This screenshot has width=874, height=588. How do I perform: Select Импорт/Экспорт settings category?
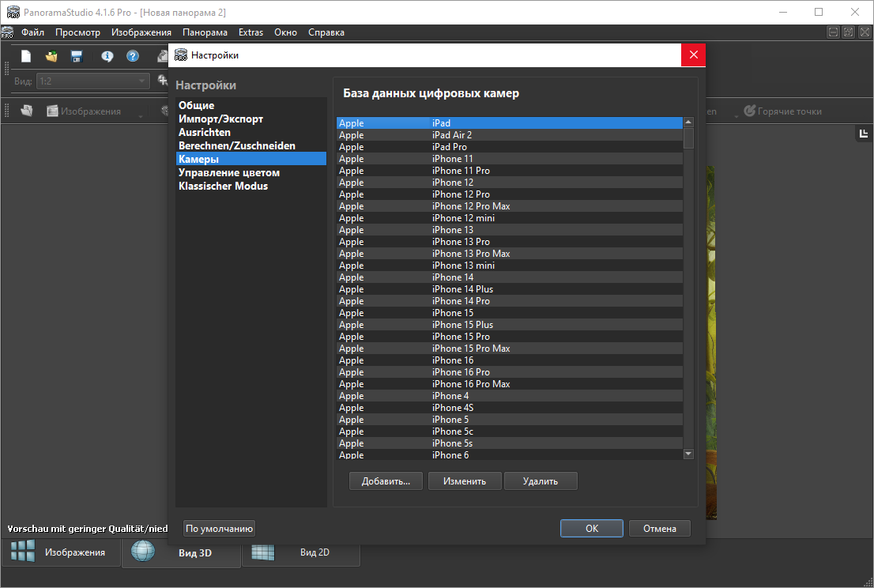(x=221, y=119)
